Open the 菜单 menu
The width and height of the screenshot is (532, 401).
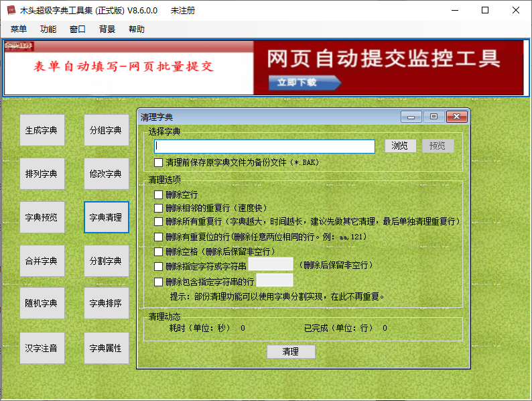point(19,29)
